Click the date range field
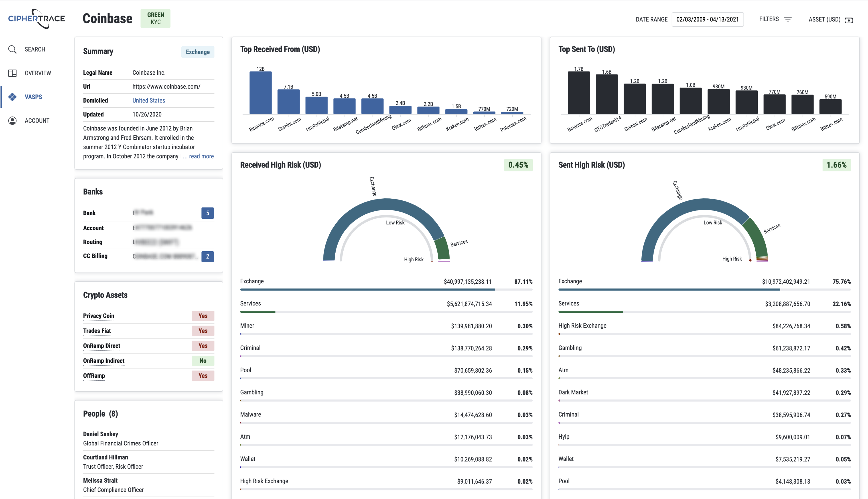 pos(707,20)
